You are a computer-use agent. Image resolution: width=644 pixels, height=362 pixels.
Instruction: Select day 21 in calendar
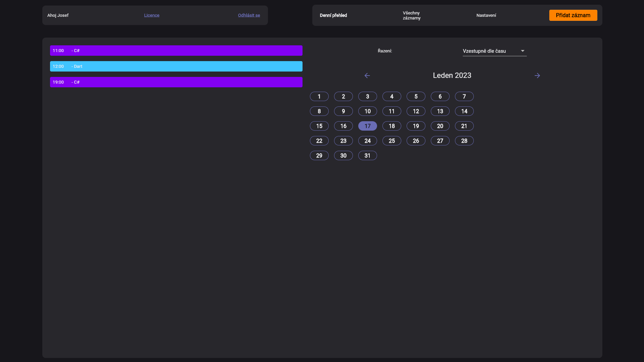click(x=464, y=126)
